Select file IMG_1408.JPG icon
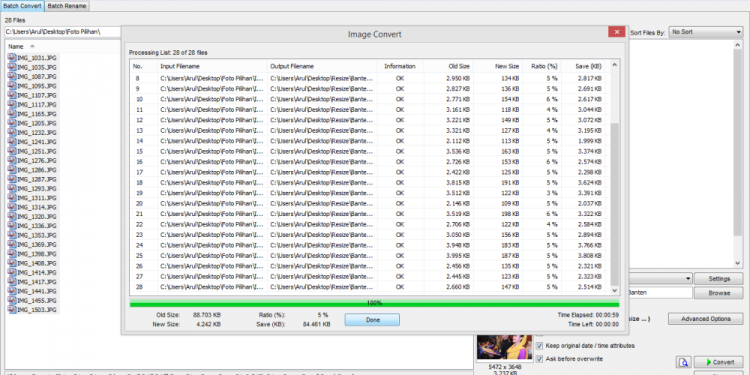 coord(12,263)
